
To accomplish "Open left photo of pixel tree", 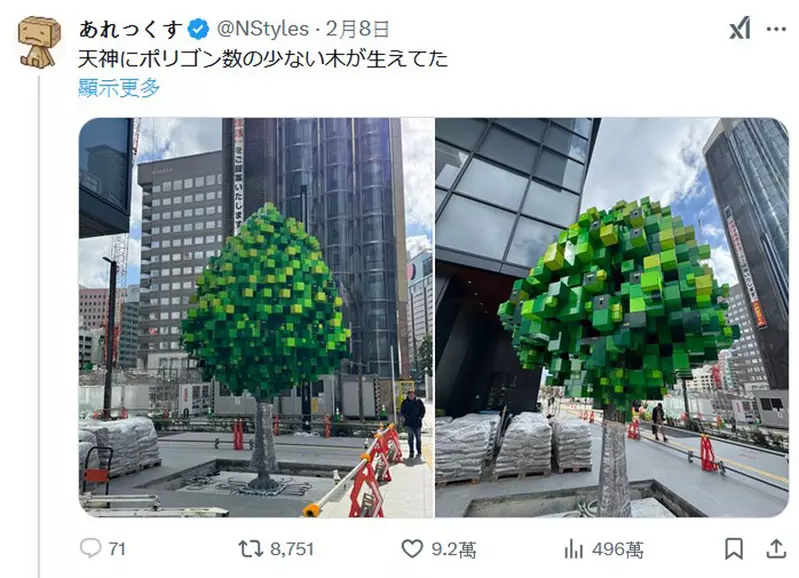I will 256,318.
